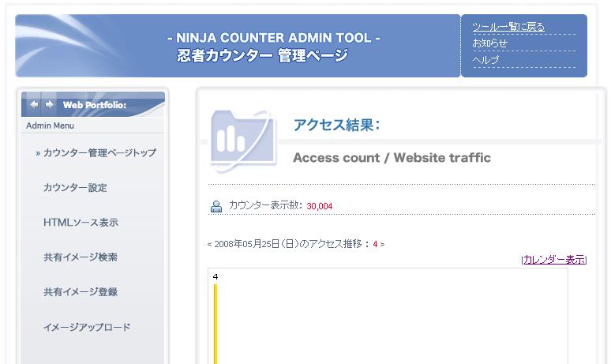Open カウンター設定 menu item
Image resolution: width=611 pixels, height=364 pixels.
[x=75, y=187]
